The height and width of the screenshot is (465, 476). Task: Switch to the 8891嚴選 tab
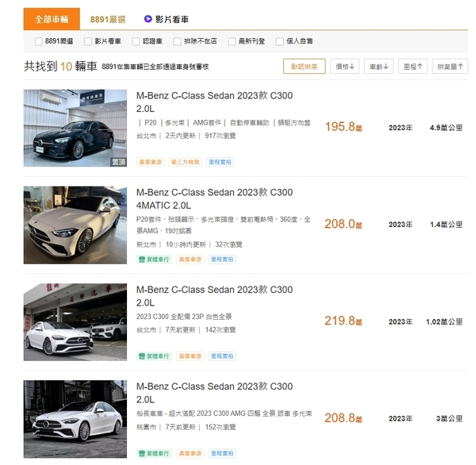point(107,19)
